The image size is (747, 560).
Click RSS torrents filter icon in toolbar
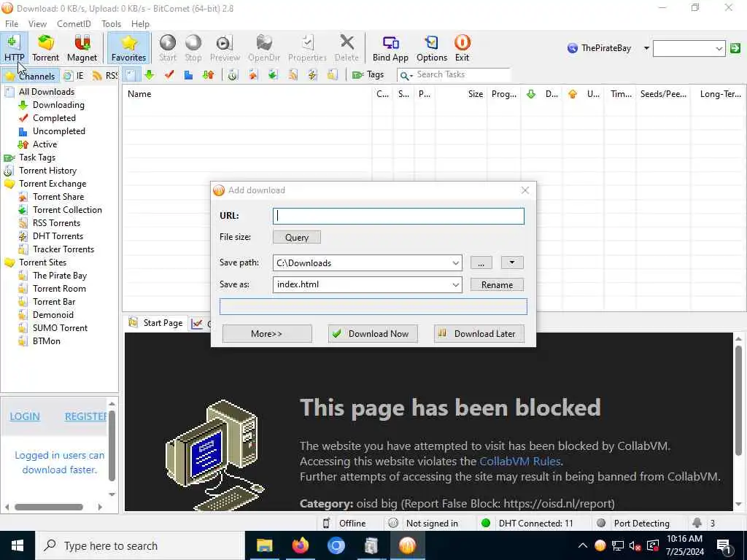[293, 75]
